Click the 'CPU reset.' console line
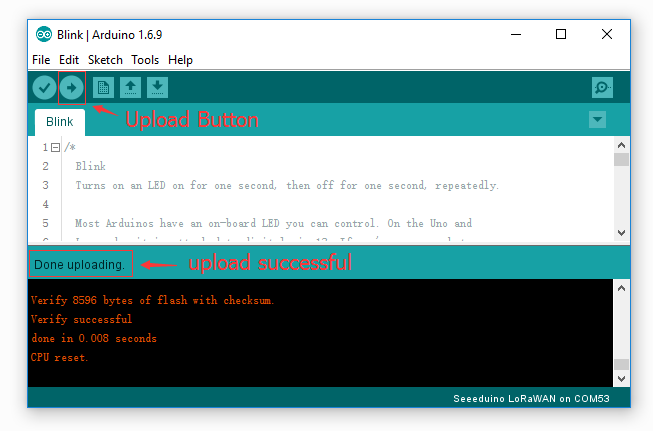Screen dimensions: 653x431 click(x=59, y=358)
